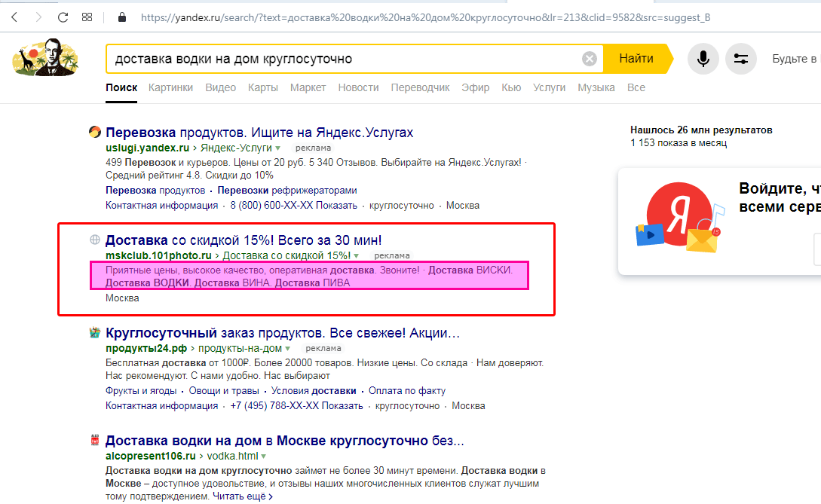
Task: Open the Все services tab
Action: [x=636, y=87]
